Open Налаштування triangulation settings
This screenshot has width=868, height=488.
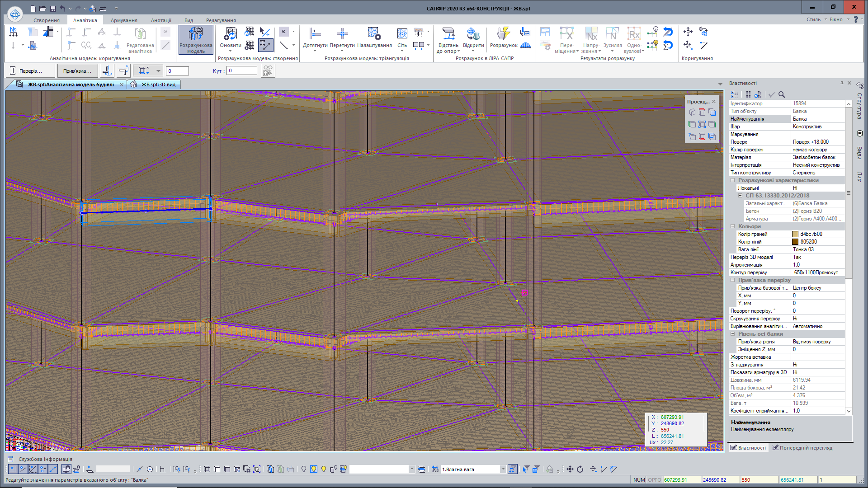coord(374,34)
